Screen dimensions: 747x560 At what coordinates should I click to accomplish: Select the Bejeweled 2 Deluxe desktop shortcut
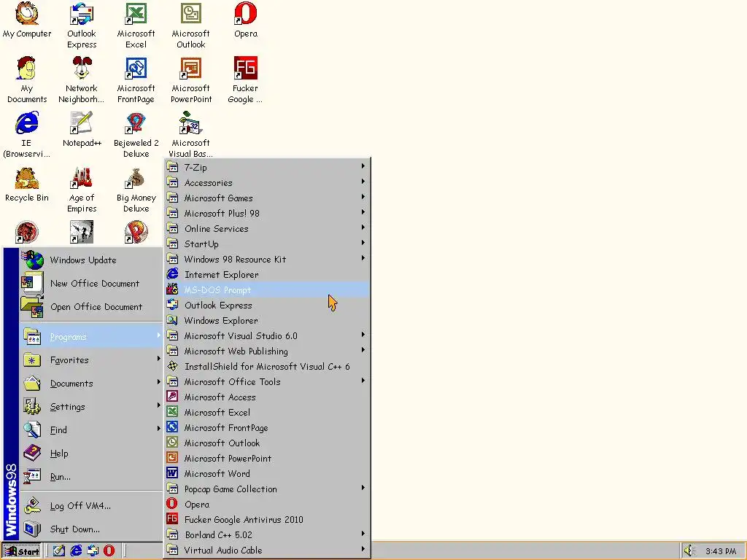[136, 135]
